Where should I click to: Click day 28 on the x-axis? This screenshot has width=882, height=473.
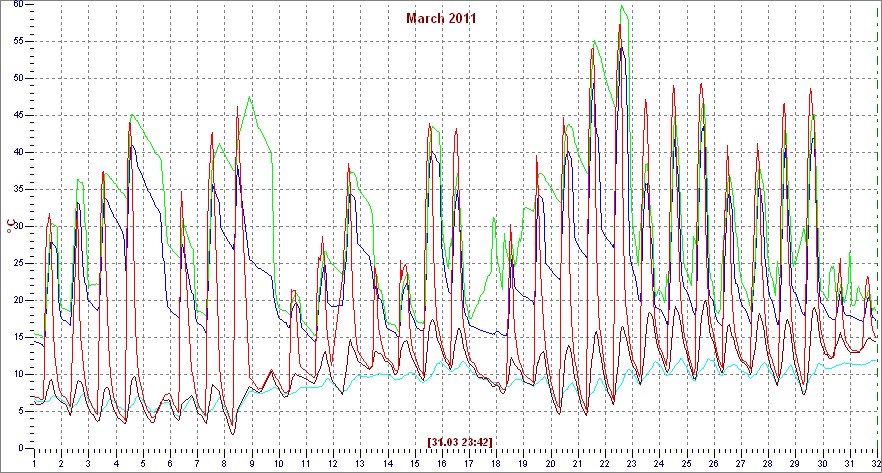[767, 464]
